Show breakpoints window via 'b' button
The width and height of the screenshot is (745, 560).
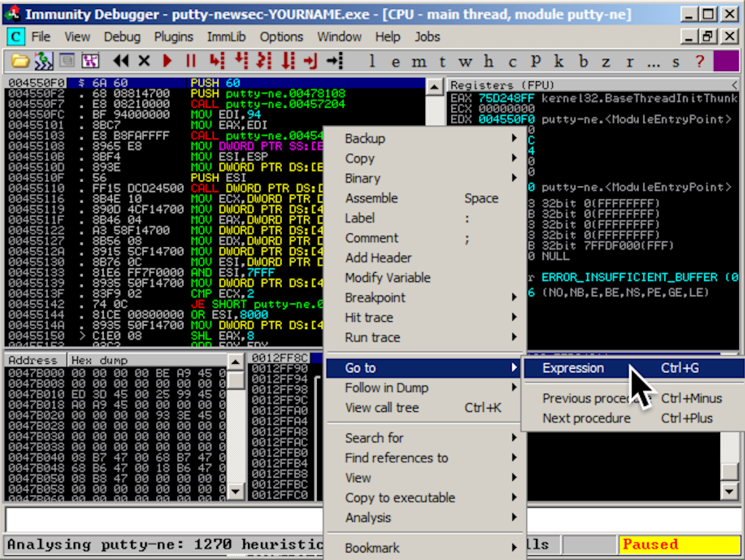583,62
